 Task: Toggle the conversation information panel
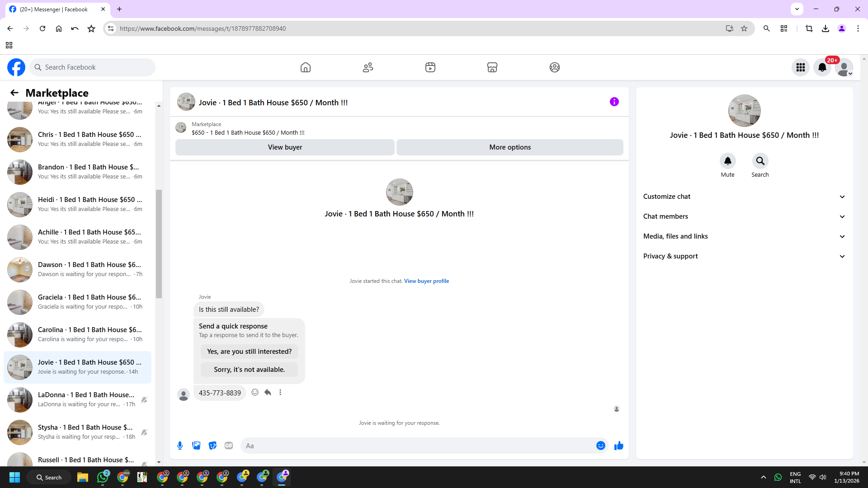click(614, 102)
